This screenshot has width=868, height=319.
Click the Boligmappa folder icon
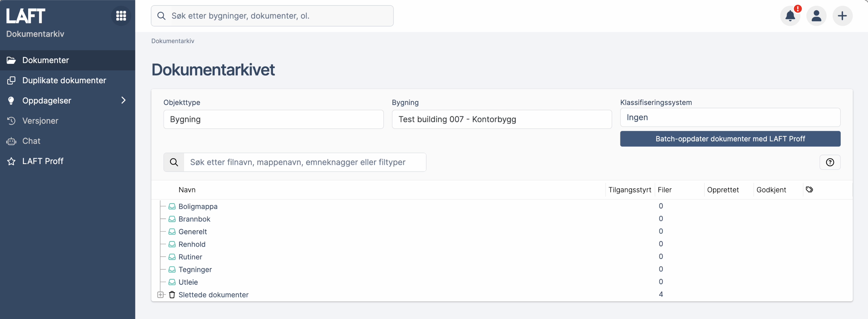(172, 206)
